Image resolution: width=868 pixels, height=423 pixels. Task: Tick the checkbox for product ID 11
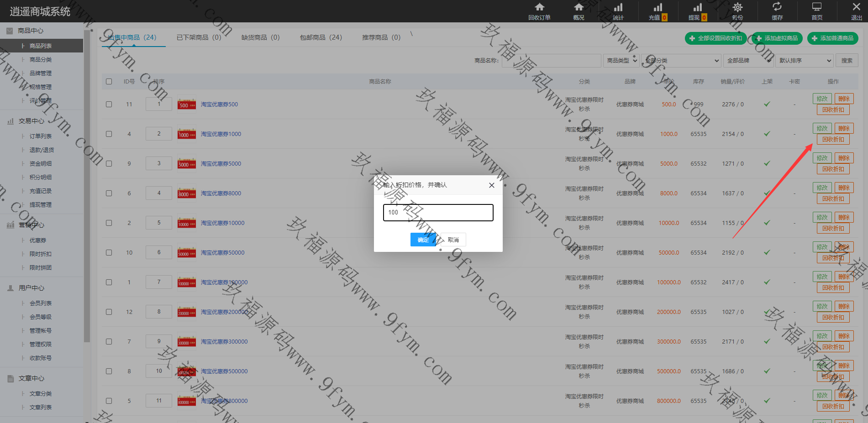coord(109,104)
